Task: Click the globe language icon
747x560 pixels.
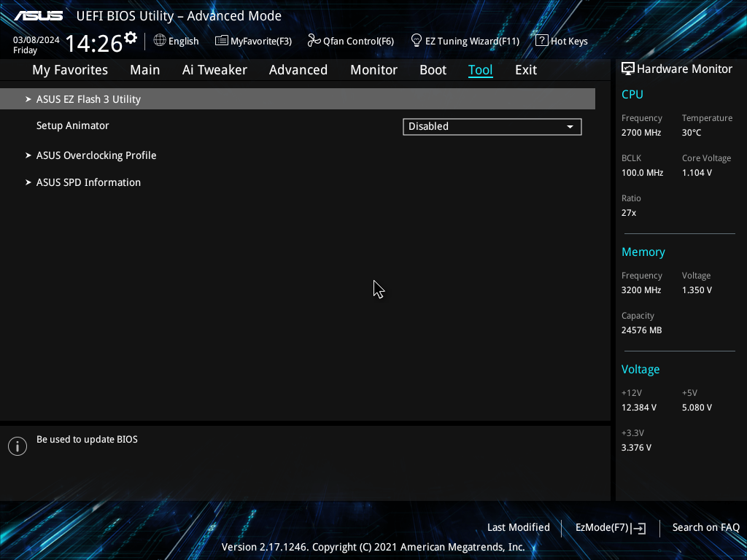Action: pos(160,41)
